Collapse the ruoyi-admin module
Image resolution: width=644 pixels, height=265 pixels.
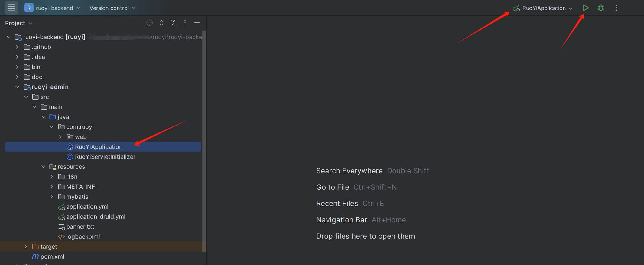tap(17, 87)
